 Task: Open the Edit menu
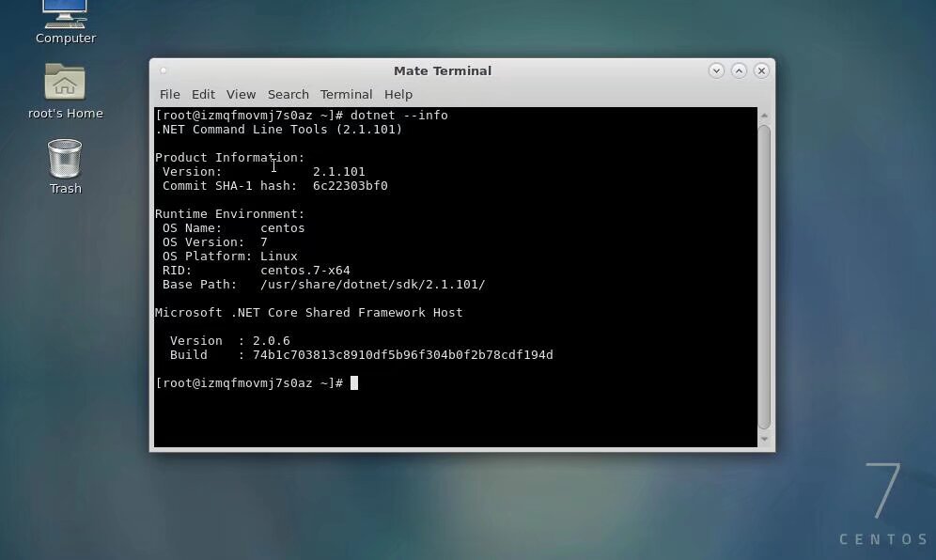(x=203, y=95)
